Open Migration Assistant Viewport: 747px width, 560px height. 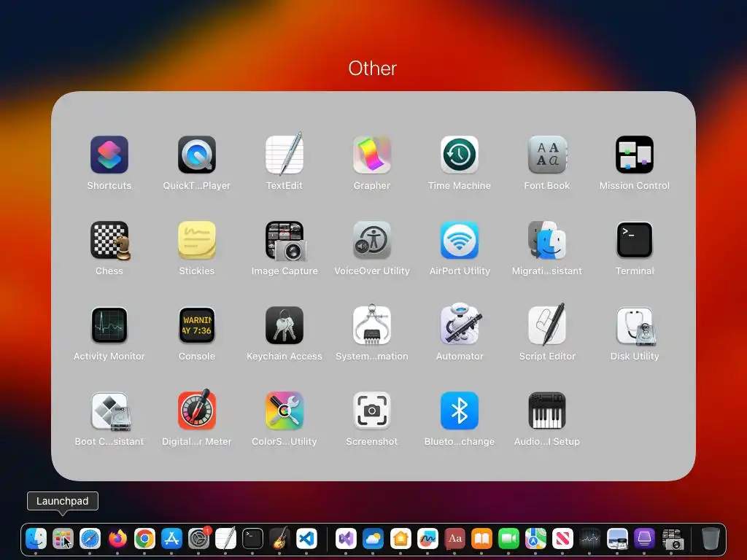[547, 240]
